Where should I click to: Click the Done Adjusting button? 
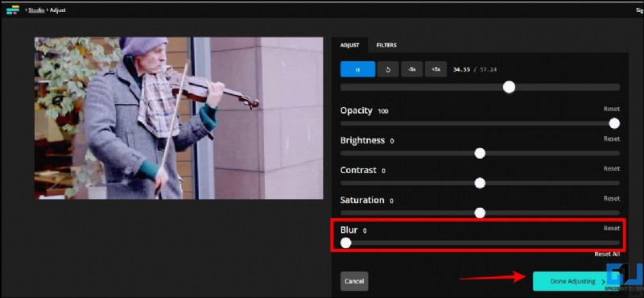click(x=576, y=282)
